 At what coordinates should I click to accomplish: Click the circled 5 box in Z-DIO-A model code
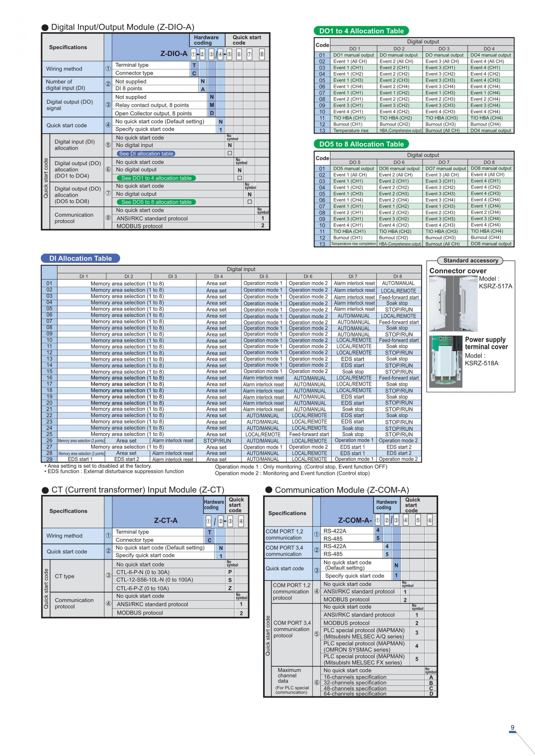tap(230, 54)
